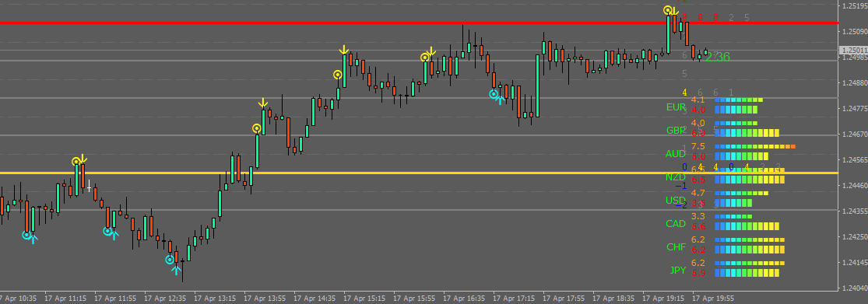Click the cyan buy arrow near 16:35

click(x=500, y=99)
